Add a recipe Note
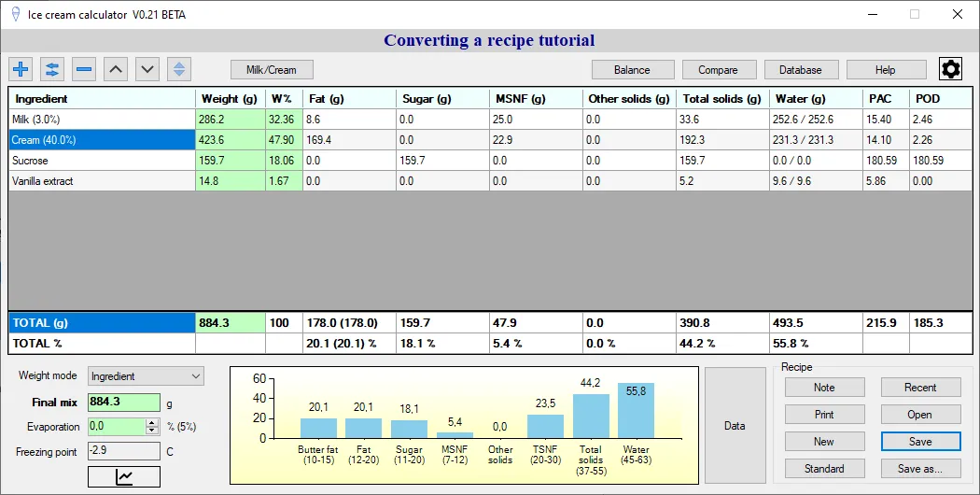This screenshot has height=495, width=980. pyautogui.click(x=824, y=388)
